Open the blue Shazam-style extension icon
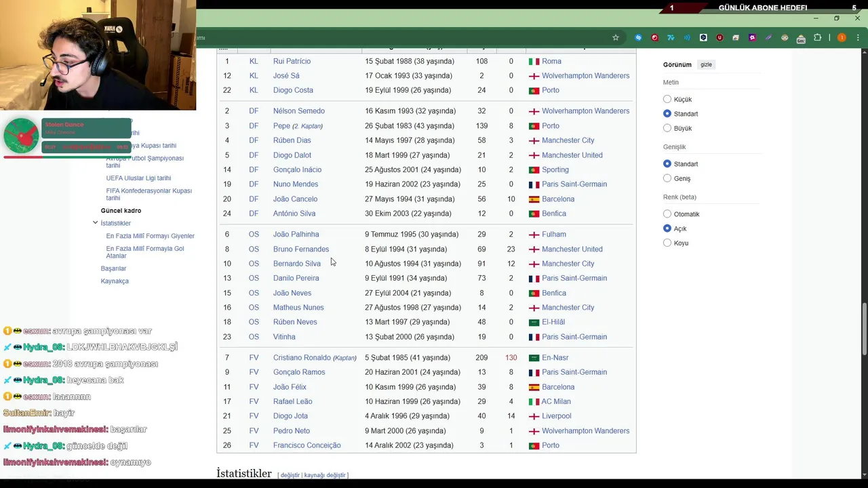This screenshot has height=488, width=868. pos(638,38)
